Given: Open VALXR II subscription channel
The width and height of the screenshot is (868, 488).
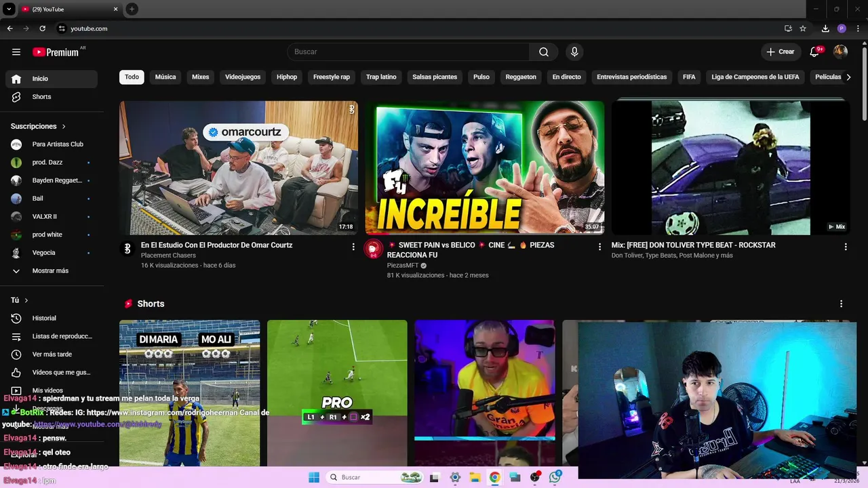Looking at the screenshot, I should coord(52,217).
